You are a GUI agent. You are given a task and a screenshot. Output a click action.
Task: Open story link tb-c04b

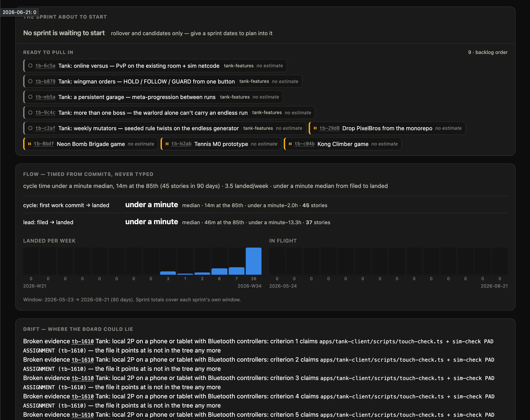305,144
